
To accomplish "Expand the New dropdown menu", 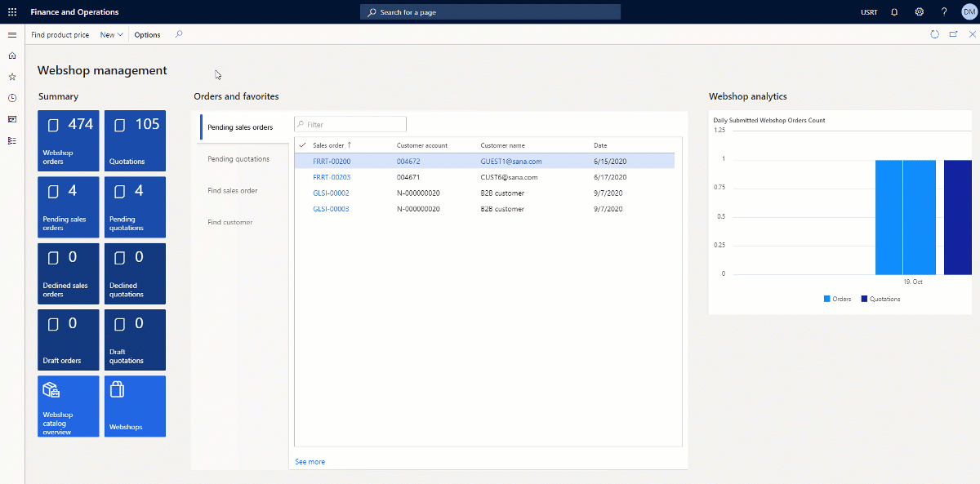I will 111,35.
